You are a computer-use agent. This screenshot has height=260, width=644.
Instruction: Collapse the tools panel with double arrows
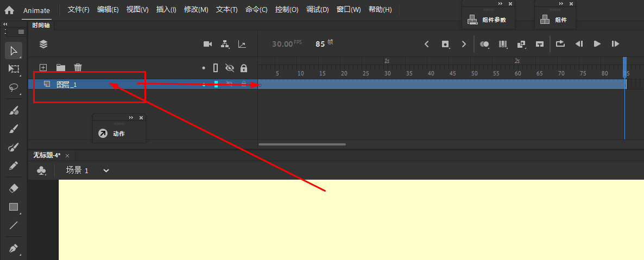[x=5, y=24]
